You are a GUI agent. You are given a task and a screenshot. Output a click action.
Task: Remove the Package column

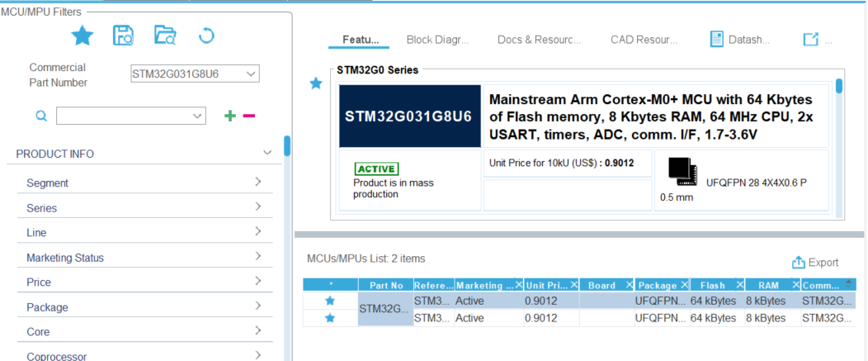[x=685, y=285]
